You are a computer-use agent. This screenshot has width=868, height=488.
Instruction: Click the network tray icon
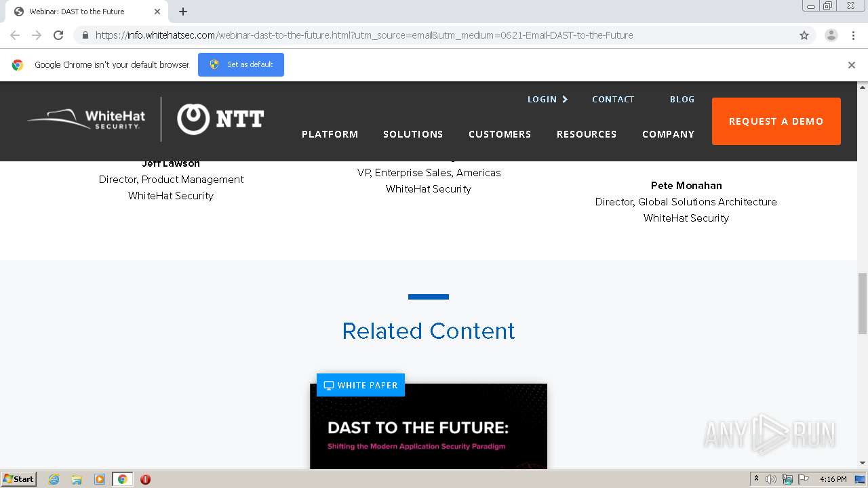tap(787, 479)
